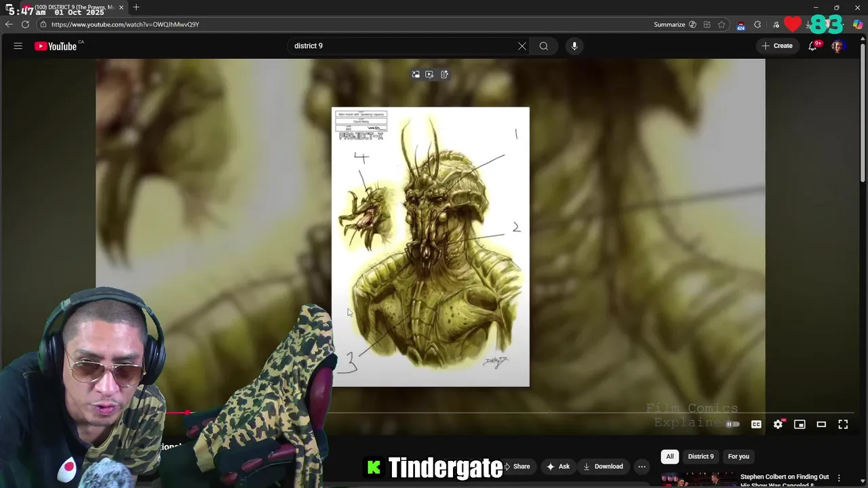Enable miniplayer mode
This screenshot has height=488, width=868.
(800, 424)
